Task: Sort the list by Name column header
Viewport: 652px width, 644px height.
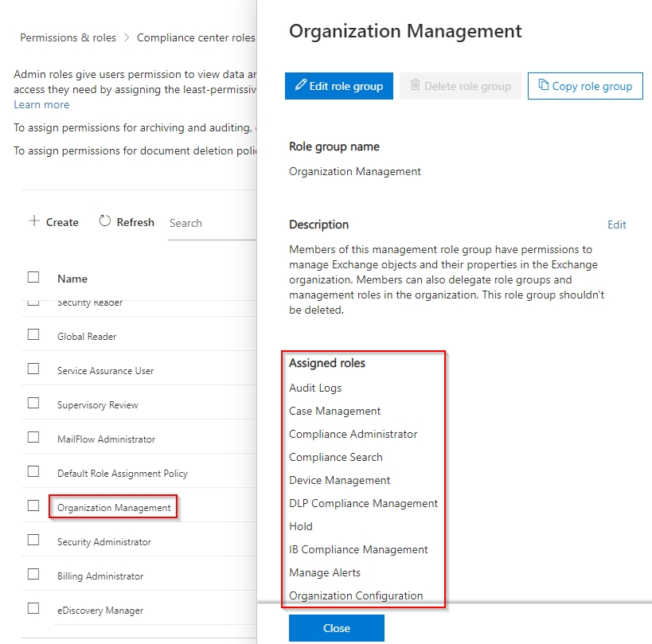Action: pos(72,279)
